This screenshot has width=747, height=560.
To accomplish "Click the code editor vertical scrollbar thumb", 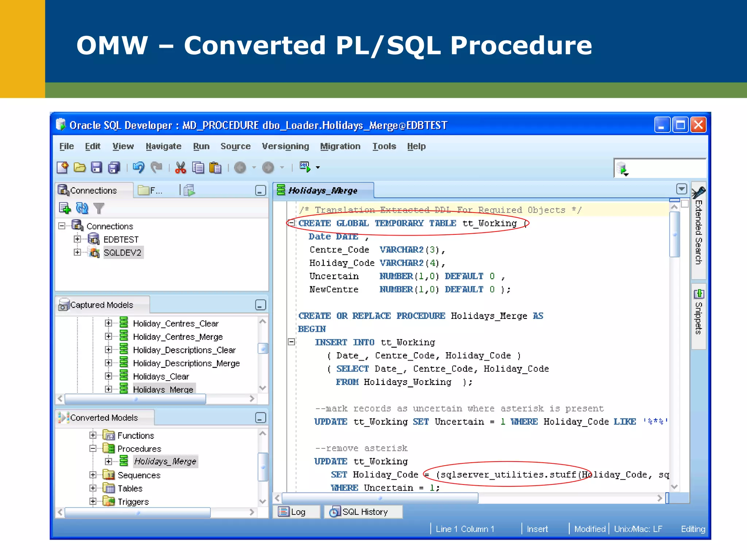I will point(674,234).
